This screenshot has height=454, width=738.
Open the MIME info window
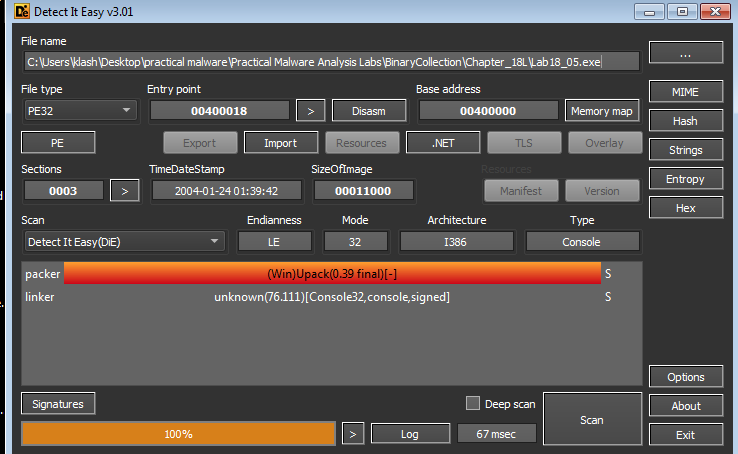tap(686, 92)
